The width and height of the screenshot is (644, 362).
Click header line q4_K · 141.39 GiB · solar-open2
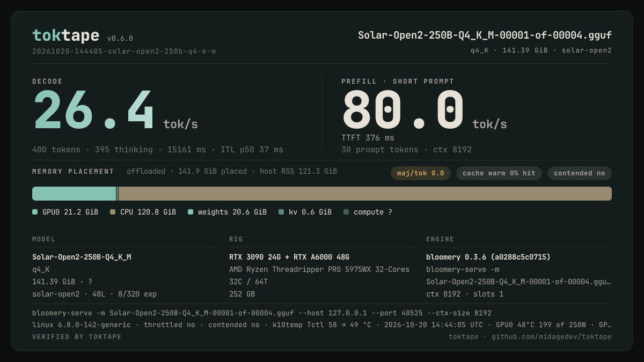(x=541, y=50)
